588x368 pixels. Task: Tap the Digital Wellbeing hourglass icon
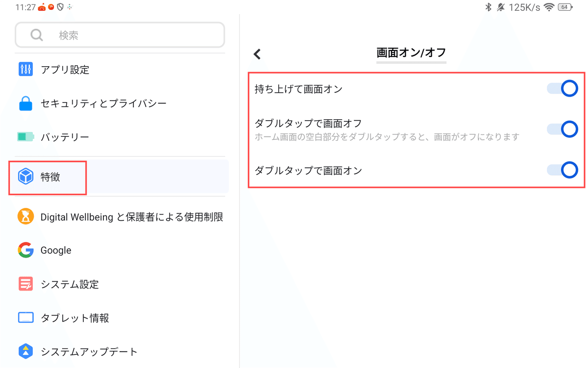point(25,216)
